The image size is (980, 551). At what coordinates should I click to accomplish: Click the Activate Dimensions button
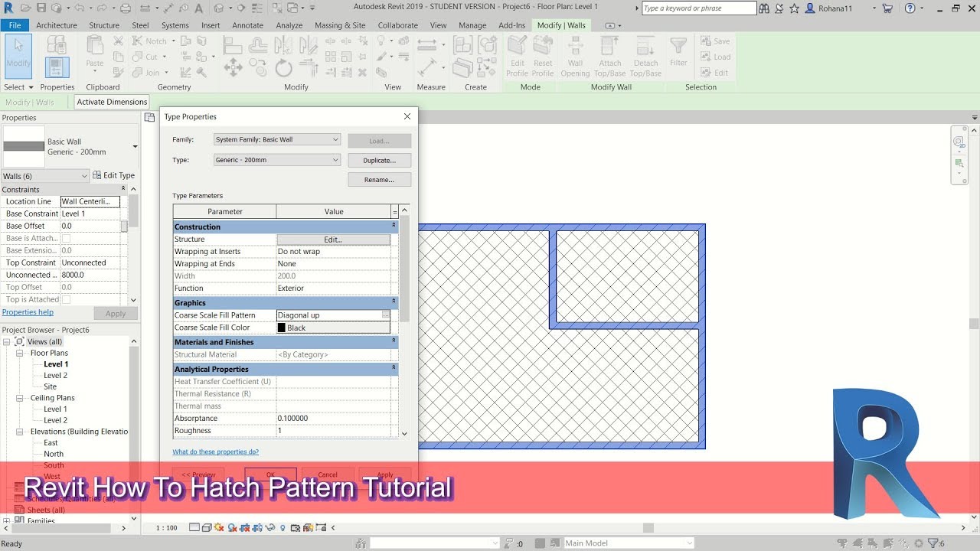point(112,102)
